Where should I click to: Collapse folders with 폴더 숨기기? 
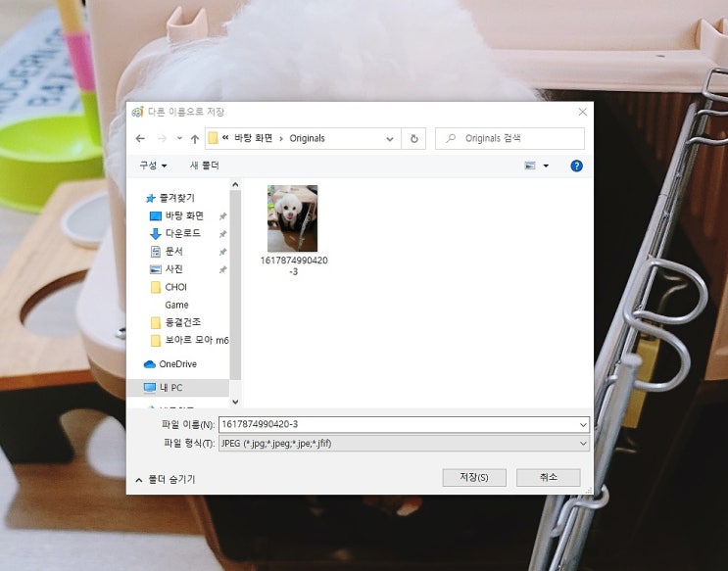166,479
